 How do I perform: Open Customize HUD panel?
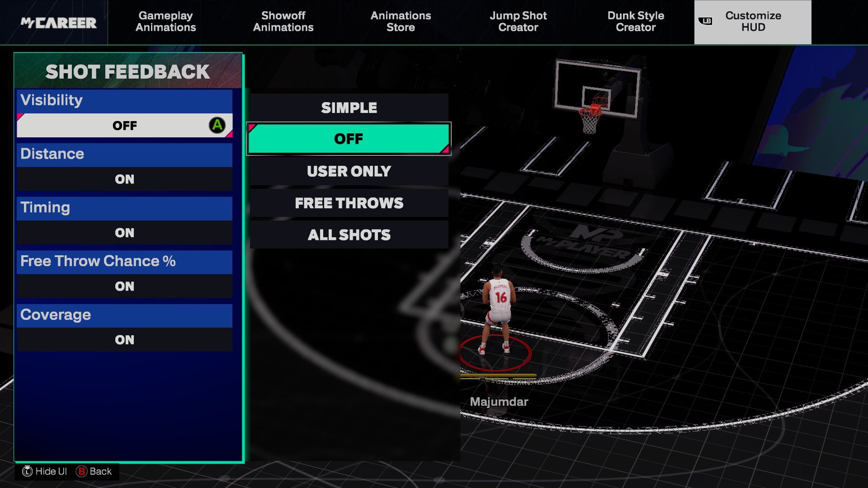coord(753,21)
